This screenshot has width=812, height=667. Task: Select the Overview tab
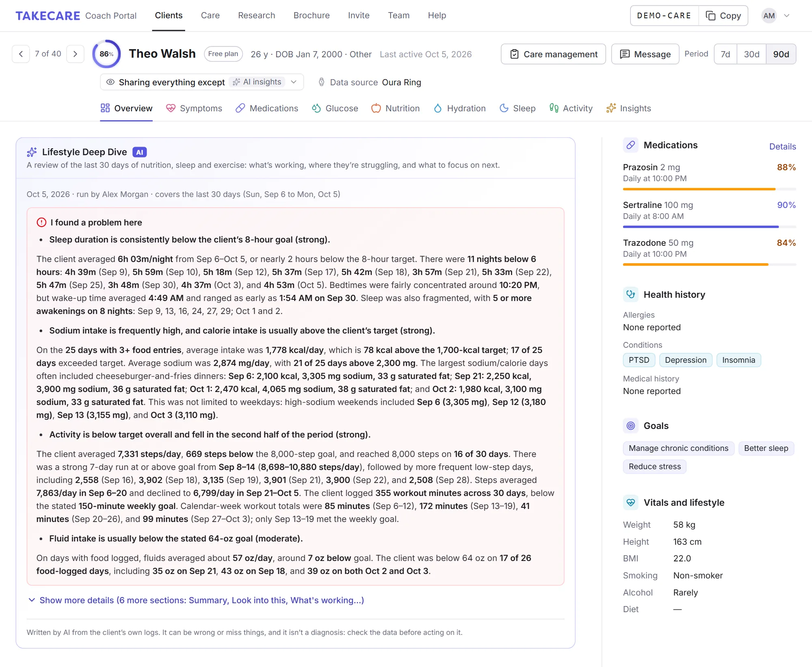point(127,108)
